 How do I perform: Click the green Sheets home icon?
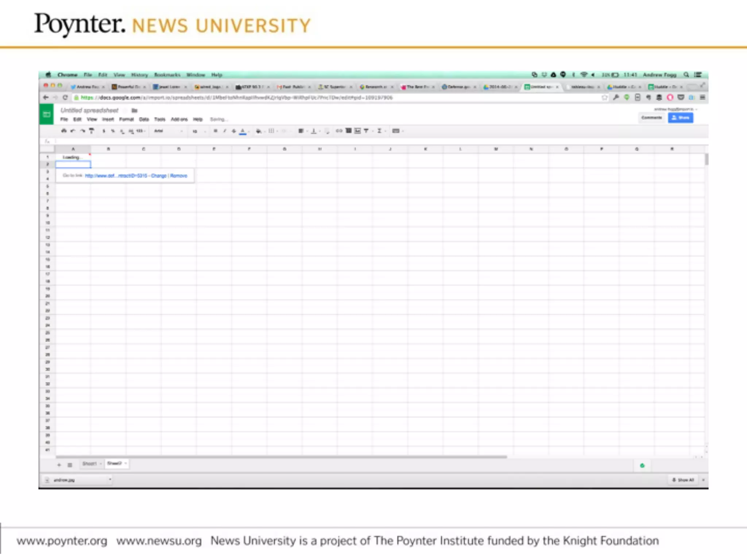pos(46,114)
